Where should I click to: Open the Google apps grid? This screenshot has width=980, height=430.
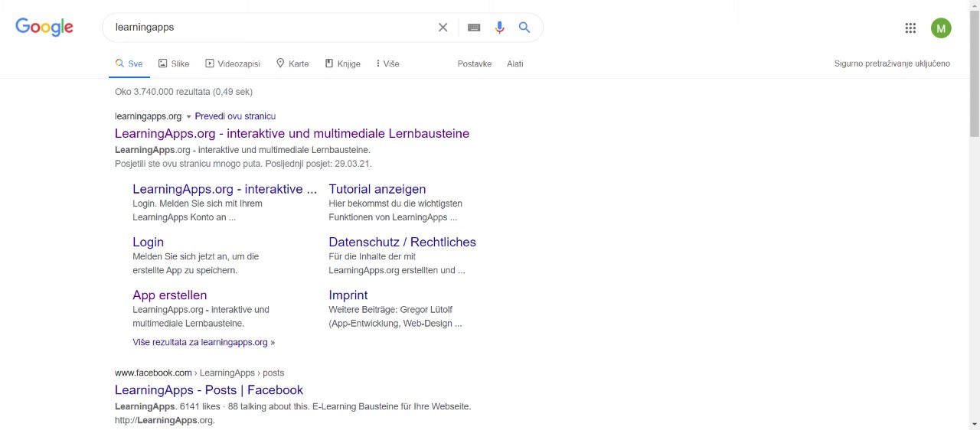(910, 28)
